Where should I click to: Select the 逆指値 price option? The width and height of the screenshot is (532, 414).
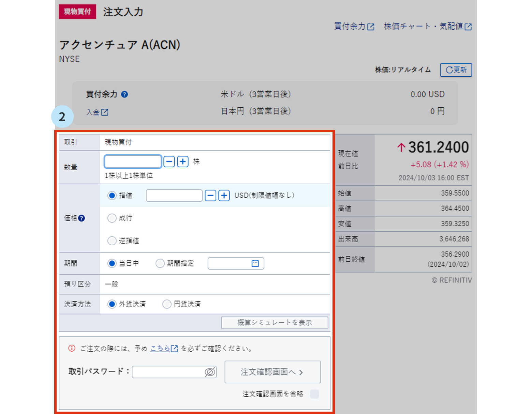click(112, 241)
